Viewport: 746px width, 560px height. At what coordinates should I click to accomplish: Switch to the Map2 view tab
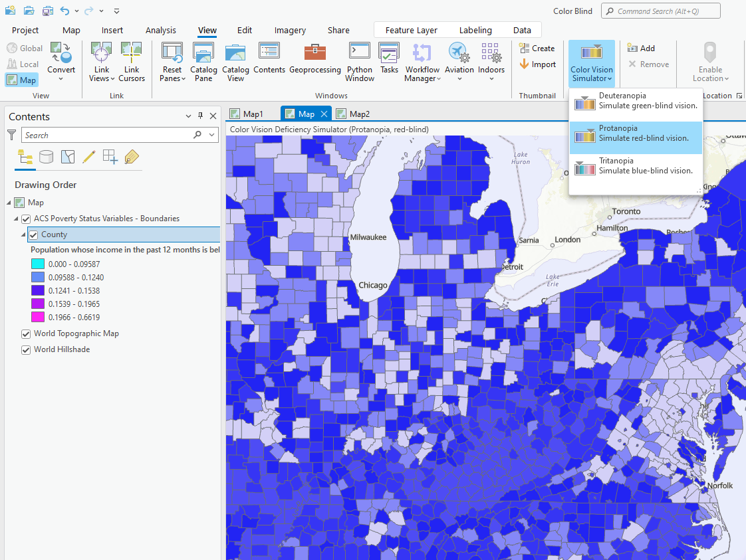tap(354, 114)
